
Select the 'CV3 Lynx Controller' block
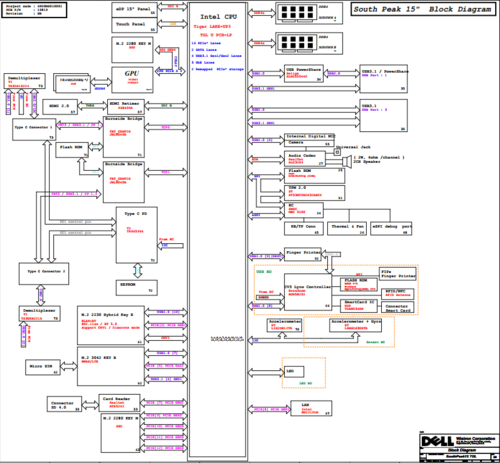coord(308,292)
